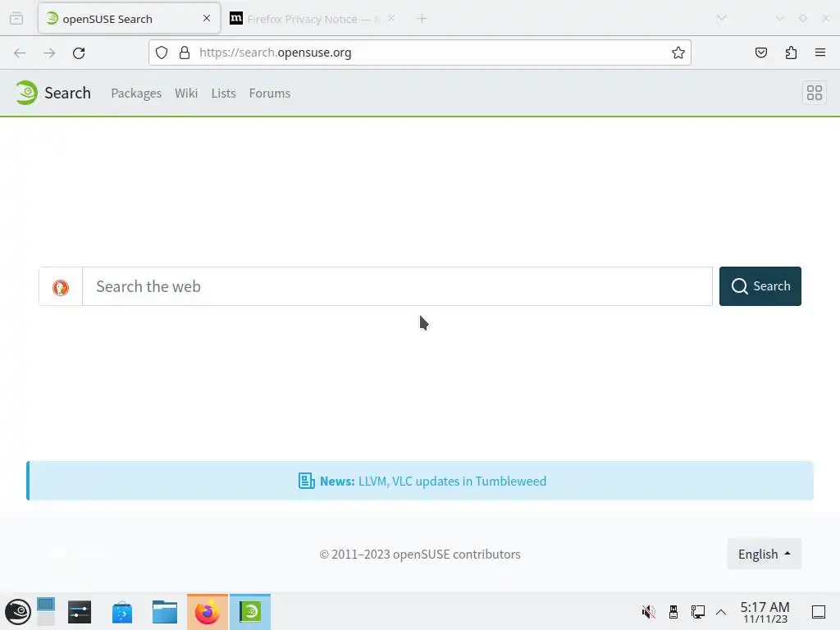Click the show desktop button
The width and height of the screenshot is (840, 630).
[x=819, y=612]
